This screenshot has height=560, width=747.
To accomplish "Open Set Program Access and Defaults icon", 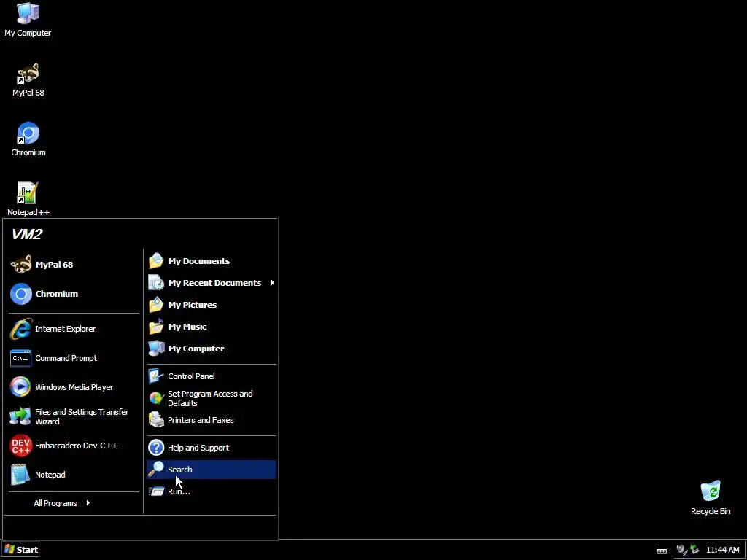I will pos(156,398).
